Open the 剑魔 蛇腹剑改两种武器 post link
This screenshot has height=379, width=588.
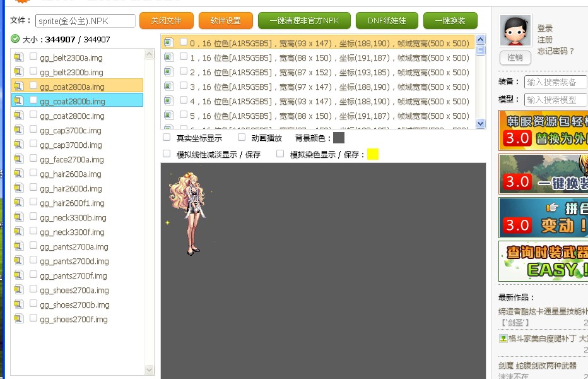click(x=538, y=366)
